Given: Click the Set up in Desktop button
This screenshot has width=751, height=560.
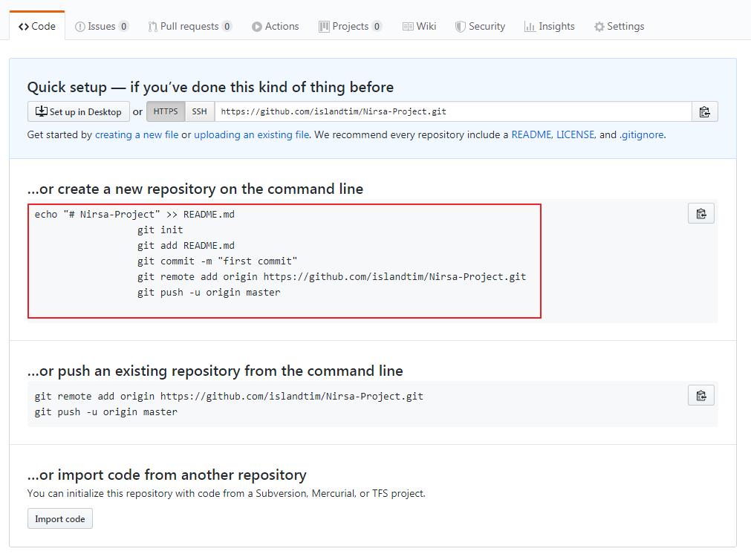Looking at the screenshot, I should [79, 111].
